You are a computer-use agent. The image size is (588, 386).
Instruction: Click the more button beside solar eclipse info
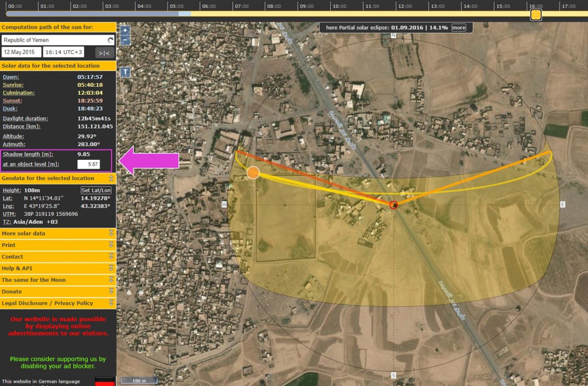pyautogui.click(x=459, y=28)
